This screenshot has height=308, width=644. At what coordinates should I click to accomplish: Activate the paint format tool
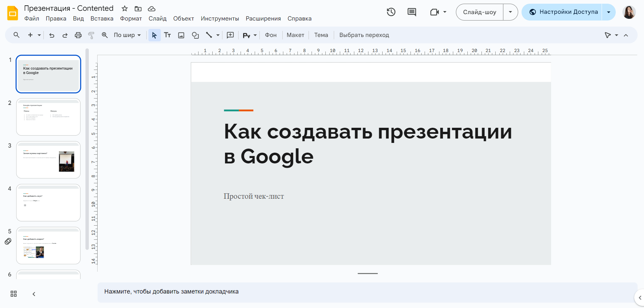point(91,35)
